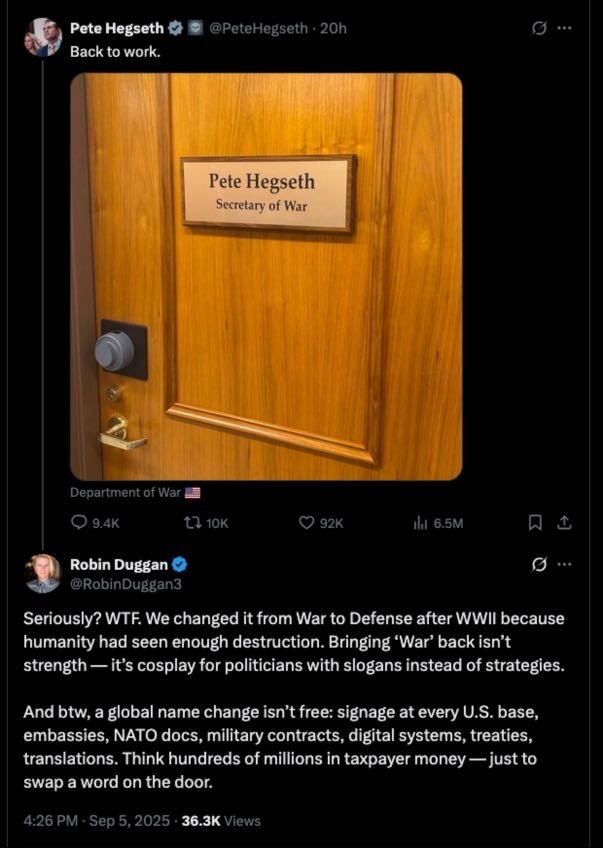Reply to the post with 9.4K comments
This screenshot has height=848, width=603.
(95, 523)
